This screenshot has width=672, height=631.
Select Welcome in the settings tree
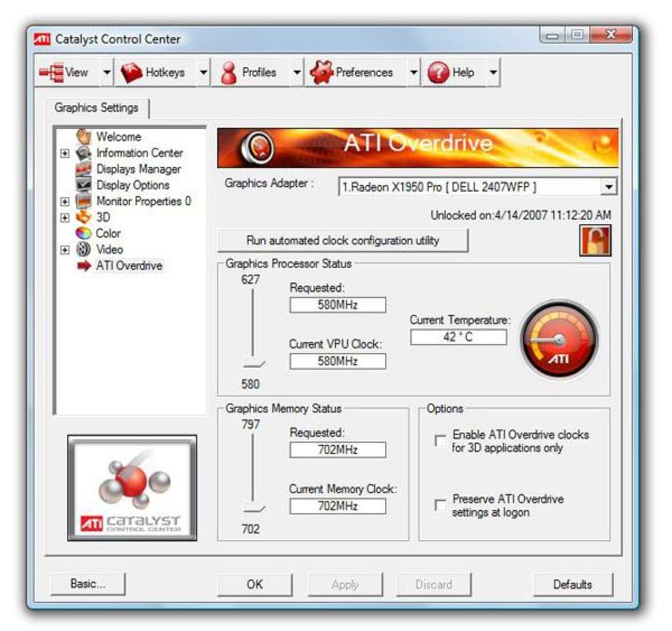(x=119, y=136)
